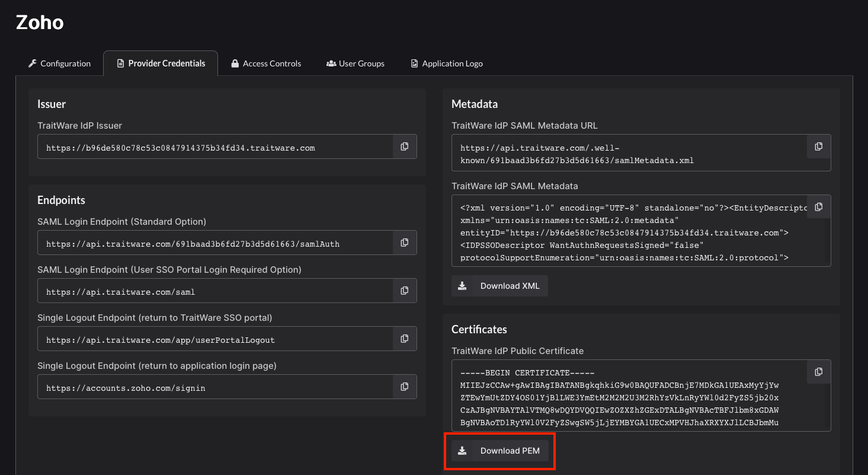The width and height of the screenshot is (868, 475).
Task: Click the Endpoints section heading
Action: [61, 200]
